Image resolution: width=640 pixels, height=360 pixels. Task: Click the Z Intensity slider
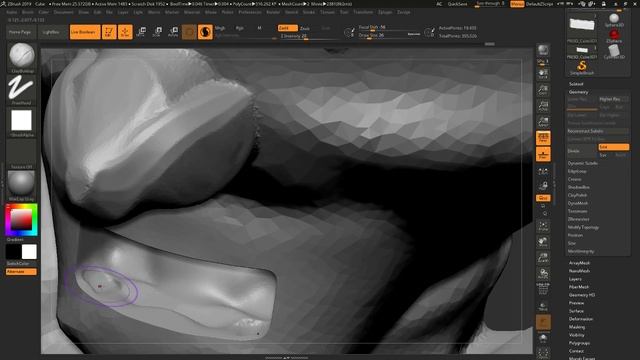coord(309,36)
